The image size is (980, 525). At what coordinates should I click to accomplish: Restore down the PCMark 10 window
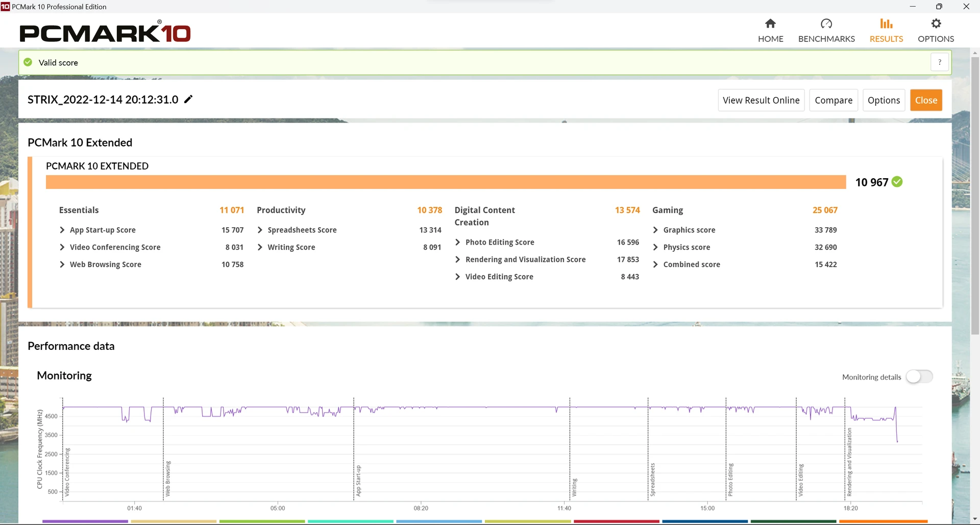(939, 6)
